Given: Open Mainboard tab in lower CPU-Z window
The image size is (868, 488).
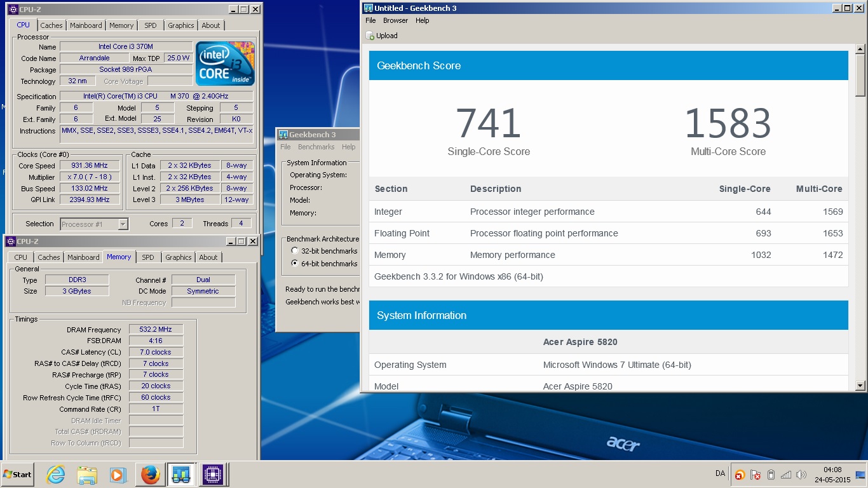Looking at the screenshot, I should 83,257.
